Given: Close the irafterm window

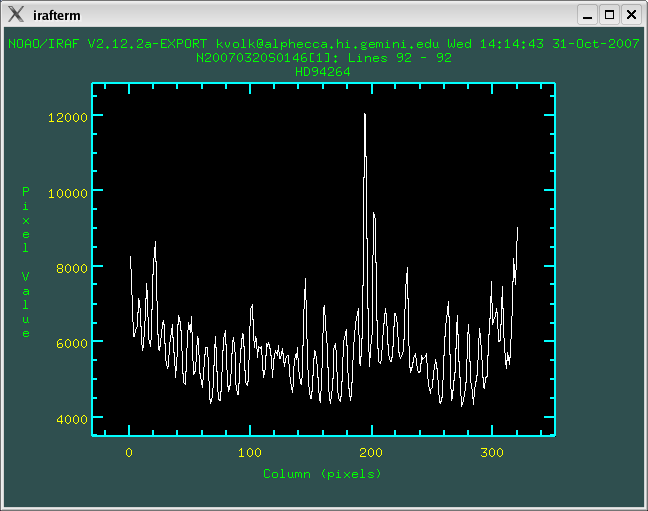Looking at the screenshot, I should coord(631,15).
